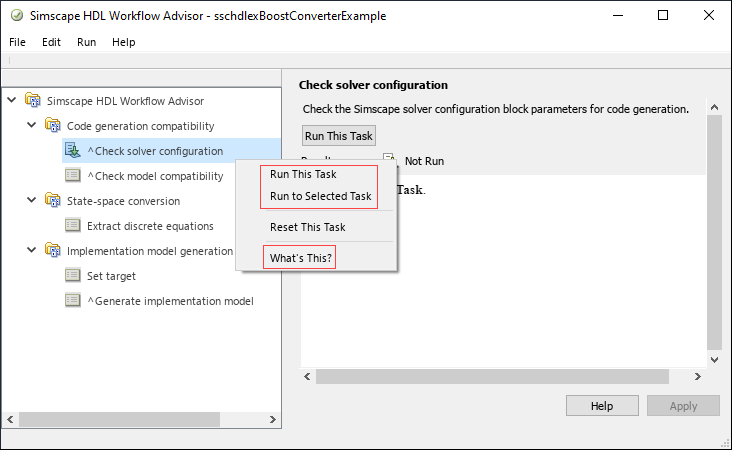This screenshot has width=732, height=450.
Task: Click the Run This Task button in the right panel
Action: click(339, 136)
